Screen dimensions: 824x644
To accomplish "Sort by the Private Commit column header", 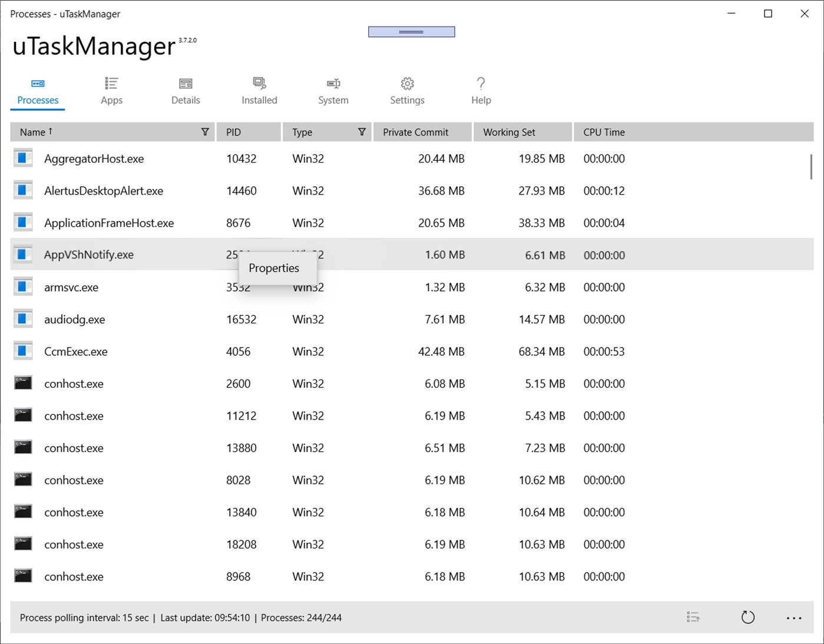I will [x=416, y=131].
